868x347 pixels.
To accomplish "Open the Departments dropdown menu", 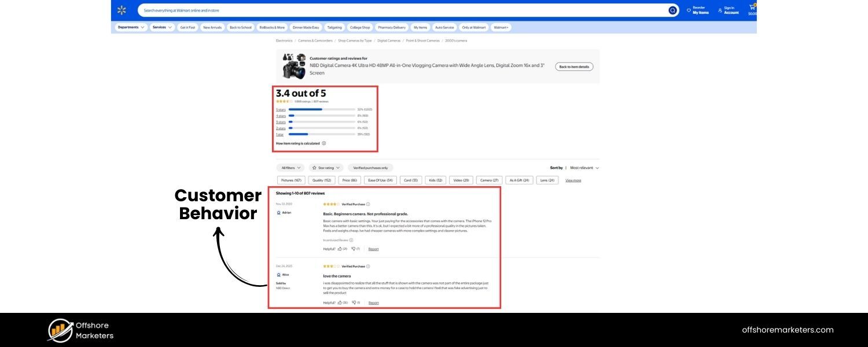I will [131, 27].
